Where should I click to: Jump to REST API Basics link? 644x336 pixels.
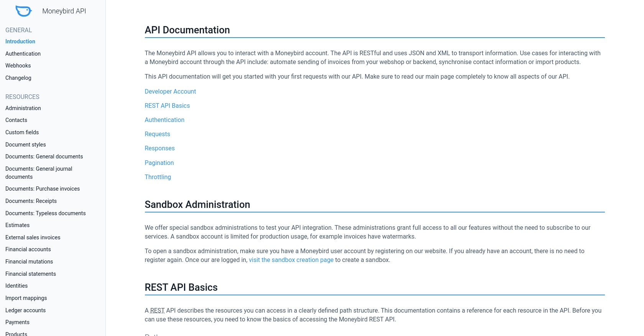[167, 105]
